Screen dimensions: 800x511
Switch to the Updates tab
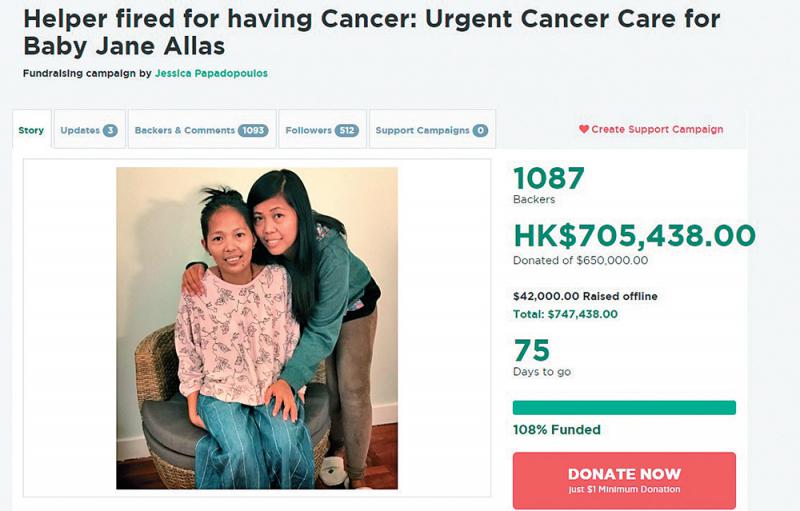(x=90, y=130)
